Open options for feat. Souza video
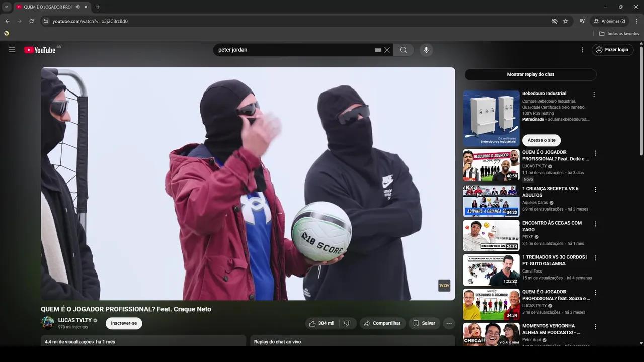This screenshot has height=362, width=644. pyautogui.click(x=595, y=293)
